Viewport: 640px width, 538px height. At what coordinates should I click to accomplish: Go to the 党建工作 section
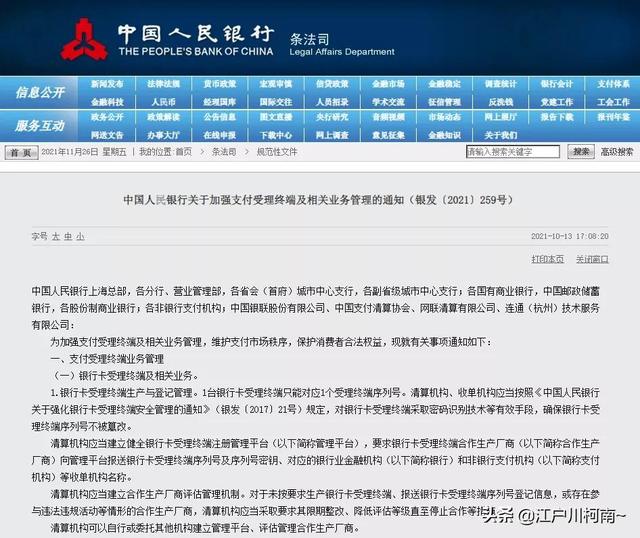(557, 102)
